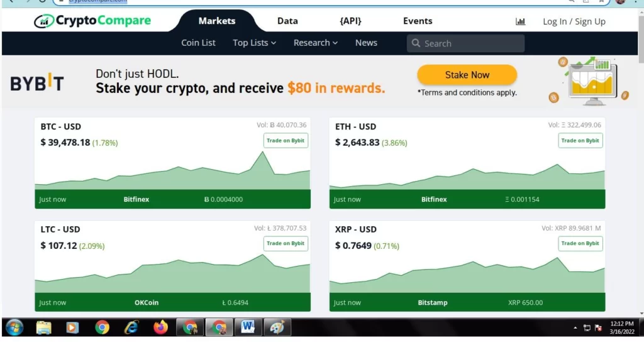The height and width of the screenshot is (362, 644).
Task: Open the XRP - USD pair title
Action: pyautogui.click(x=356, y=229)
